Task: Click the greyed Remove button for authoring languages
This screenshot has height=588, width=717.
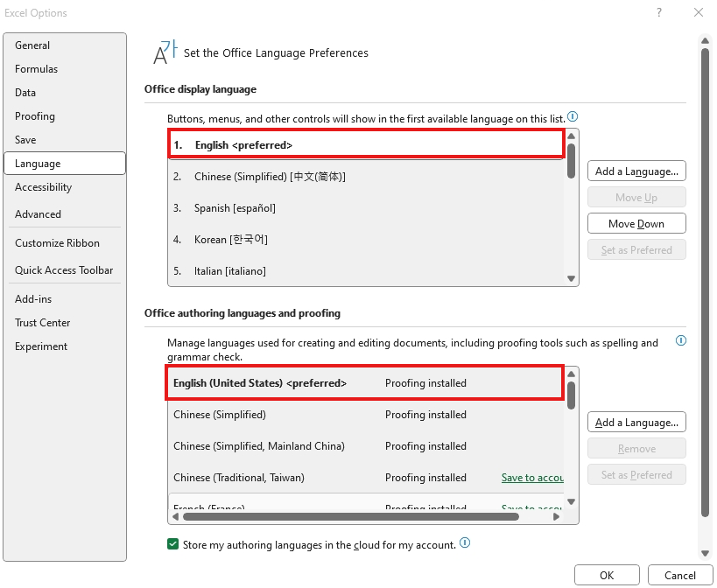Action: [x=636, y=448]
